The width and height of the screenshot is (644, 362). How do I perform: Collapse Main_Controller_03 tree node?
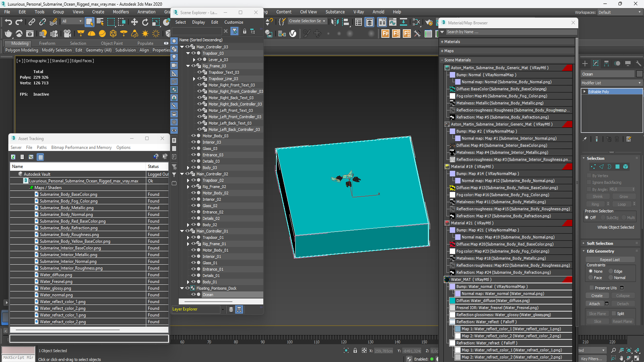[x=182, y=47]
